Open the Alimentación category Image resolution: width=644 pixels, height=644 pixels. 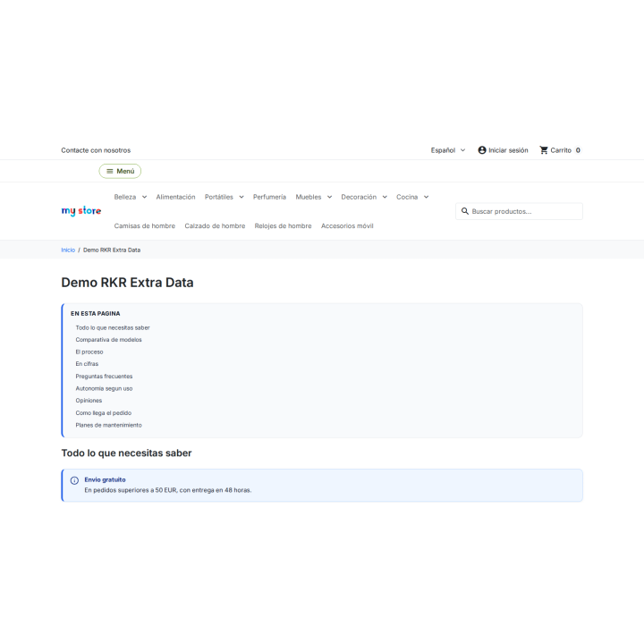tap(176, 197)
